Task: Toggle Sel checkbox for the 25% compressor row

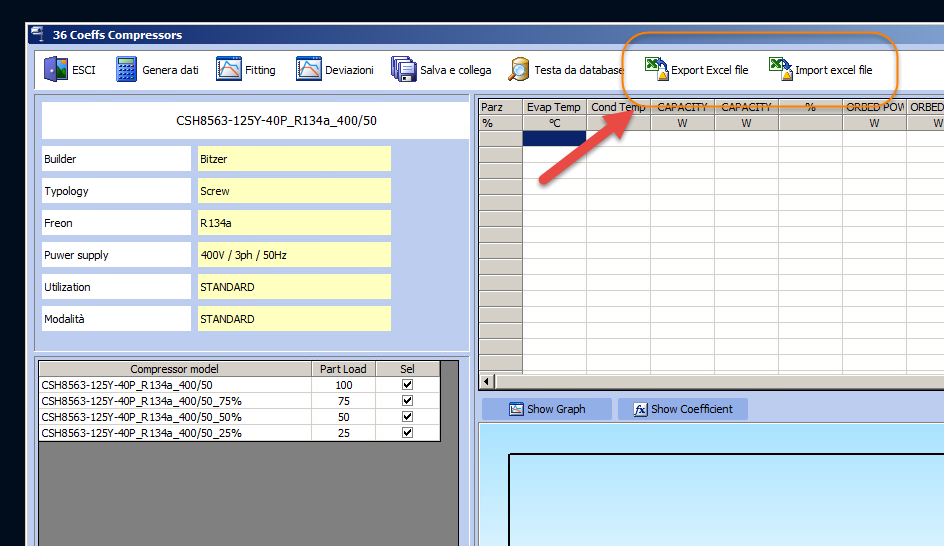Action: click(x=407, y=433)
